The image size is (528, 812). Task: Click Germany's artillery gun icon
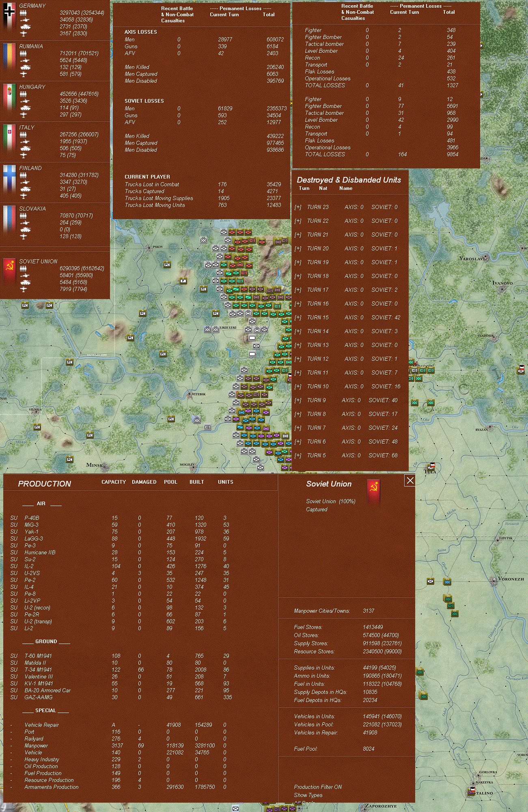coord(24,19)
